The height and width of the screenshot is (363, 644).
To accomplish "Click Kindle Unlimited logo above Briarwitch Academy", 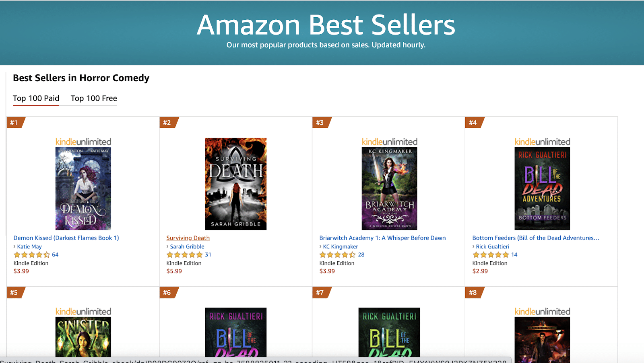I will click(389, 142).
